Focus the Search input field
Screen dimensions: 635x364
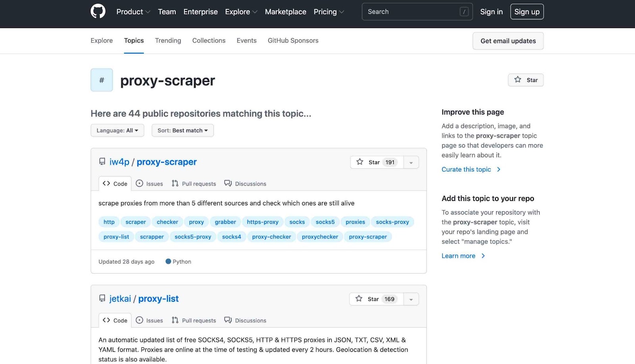point(417,12)
